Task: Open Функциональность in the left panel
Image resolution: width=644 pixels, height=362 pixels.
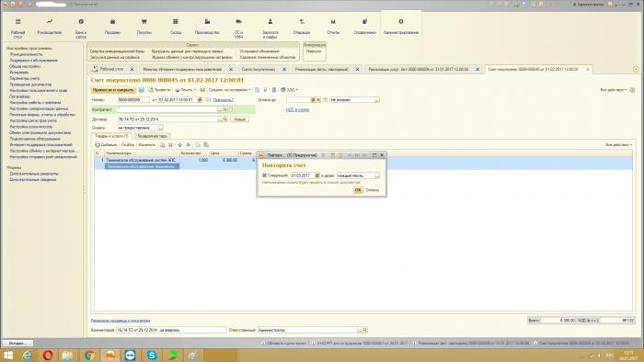Action: click(x=27, y=54)
